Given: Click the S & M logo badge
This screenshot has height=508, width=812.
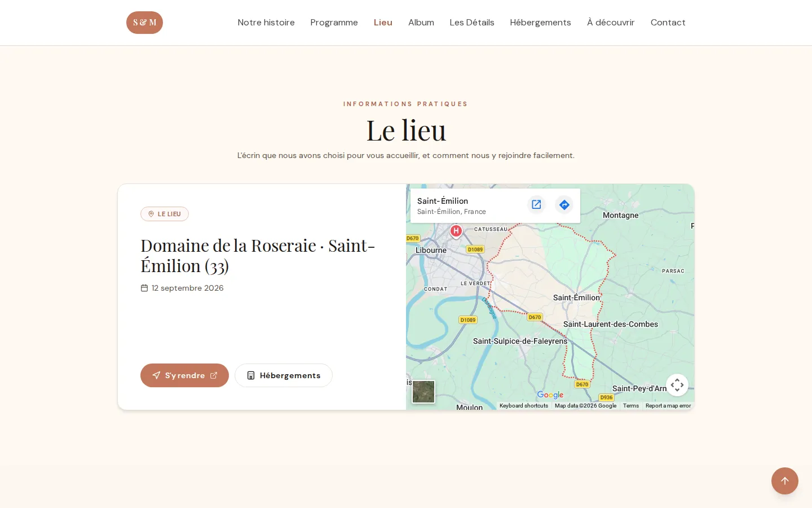Looking at the screenshot, I should (x=144, y=23).
